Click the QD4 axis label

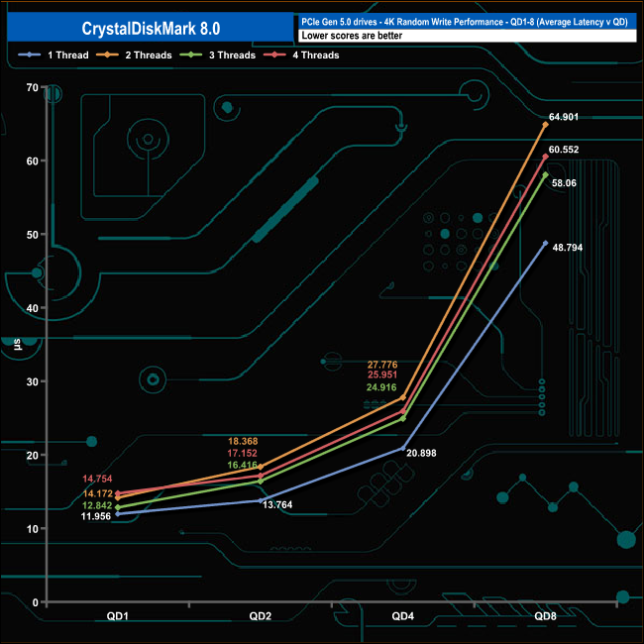click(402, 616)
